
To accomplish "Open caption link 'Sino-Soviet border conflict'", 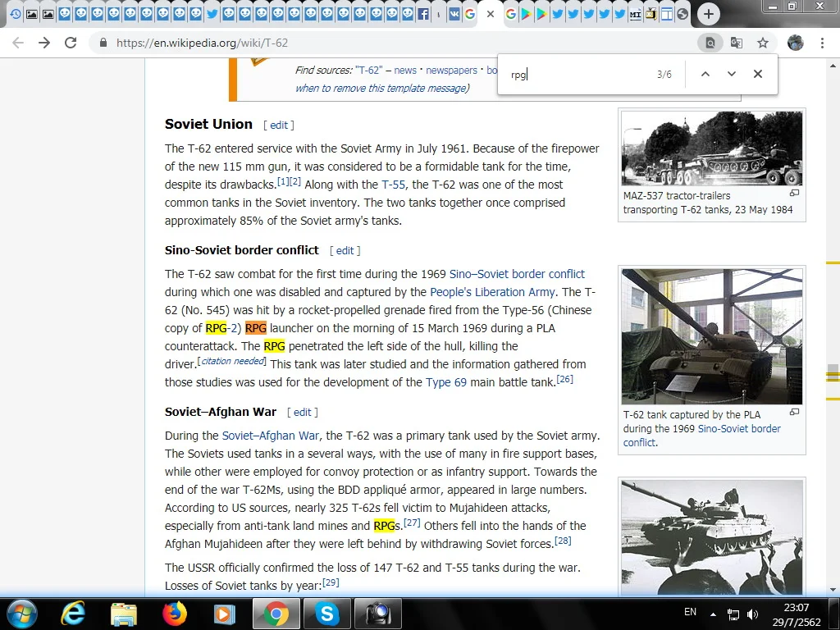I will point(702,436).
